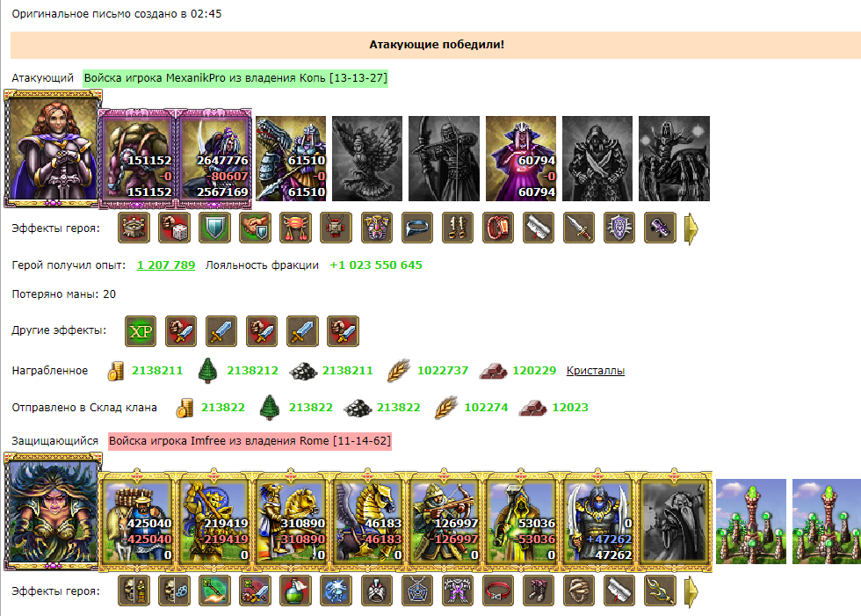Select the amulet necklace defender effect icon
Image resolution: width=861 pixels, height=616 pixels.
(x=416, y=591)
